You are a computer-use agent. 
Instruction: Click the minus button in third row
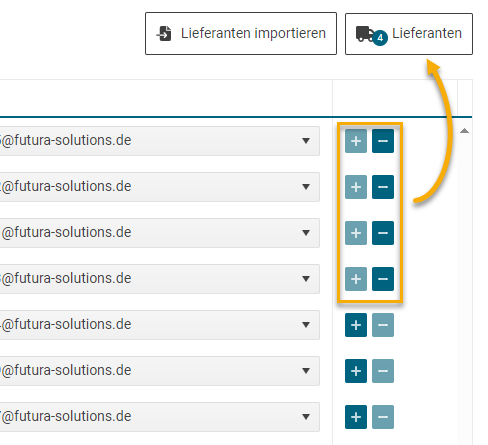point(383,233)
